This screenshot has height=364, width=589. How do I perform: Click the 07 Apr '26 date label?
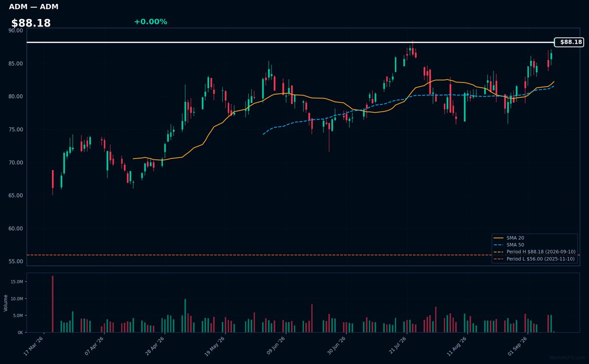[94, 346]
